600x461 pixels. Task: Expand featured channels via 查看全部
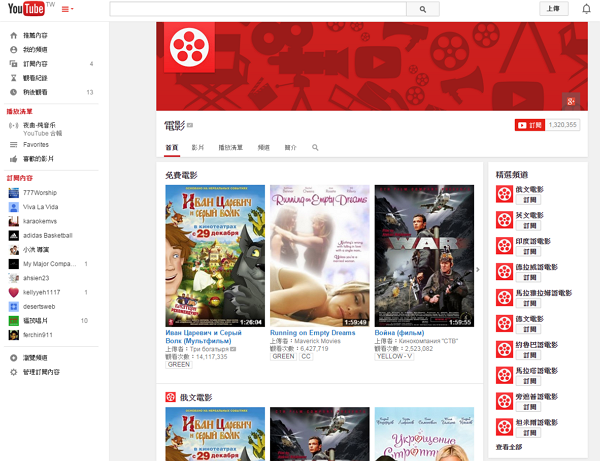click(x=510, y=445)
